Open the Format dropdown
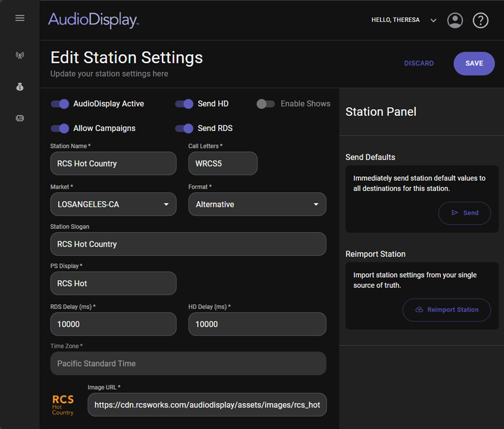The image size is (504, 429). [x=257, y=204]
